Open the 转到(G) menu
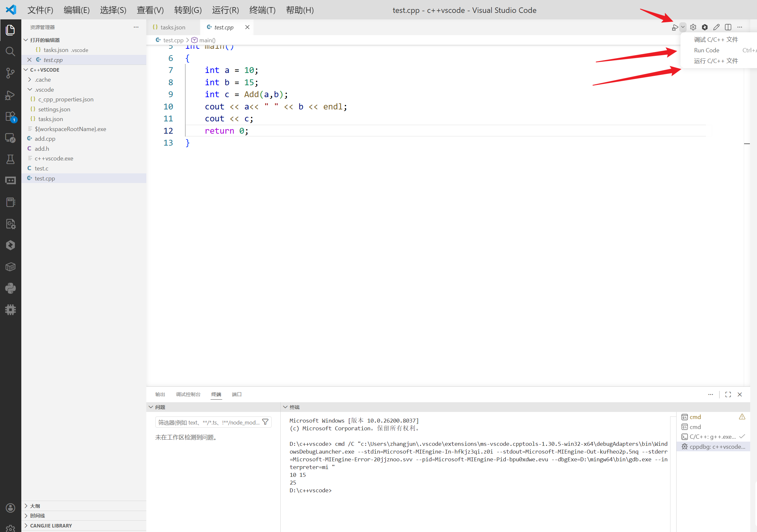The width and height of the screenshot is (757, 532). point(188,10)
